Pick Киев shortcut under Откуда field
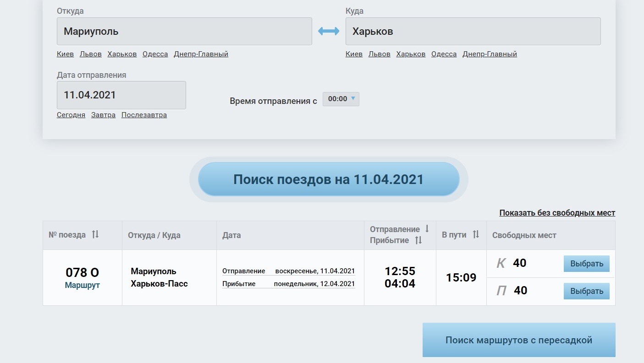The height and width of the screenshot is (363, 644). click(x=65, y=54)
